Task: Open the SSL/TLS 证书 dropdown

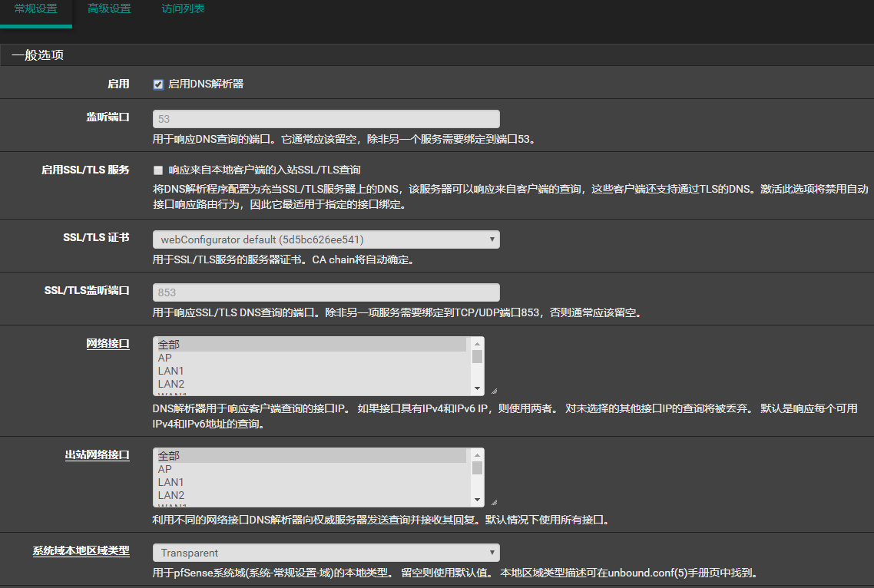Action: click(x=326, y=239)
